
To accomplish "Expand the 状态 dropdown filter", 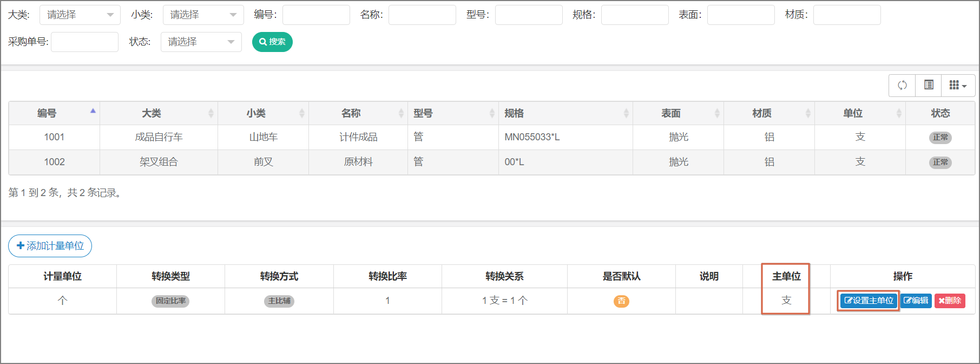I will 201,42.
